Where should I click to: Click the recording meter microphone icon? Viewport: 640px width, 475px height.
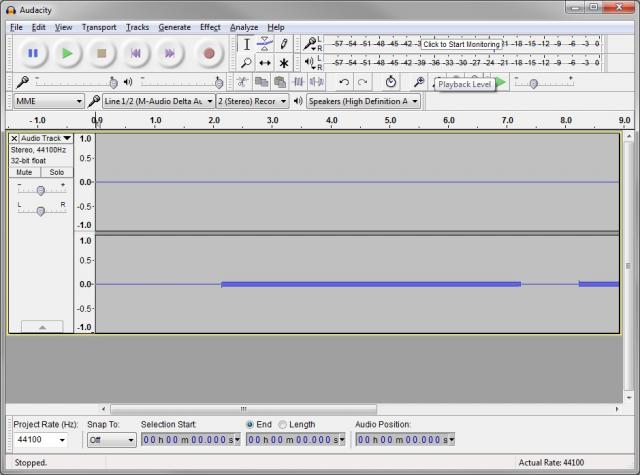coord(311,44)
